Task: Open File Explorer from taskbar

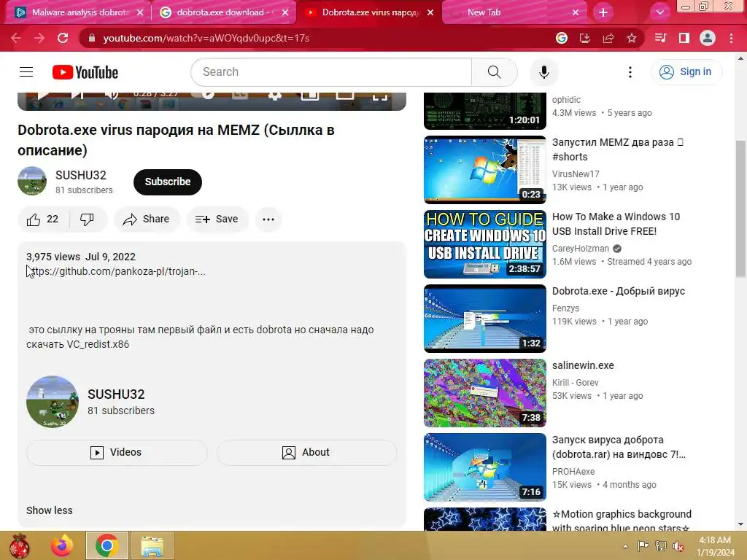Action: click(152, 545)
